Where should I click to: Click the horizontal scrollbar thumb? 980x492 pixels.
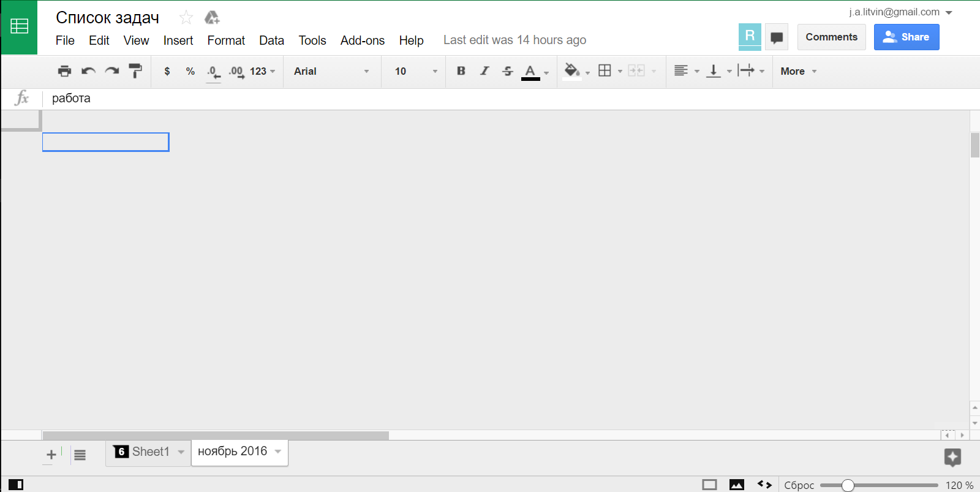[x=216, y=436]
